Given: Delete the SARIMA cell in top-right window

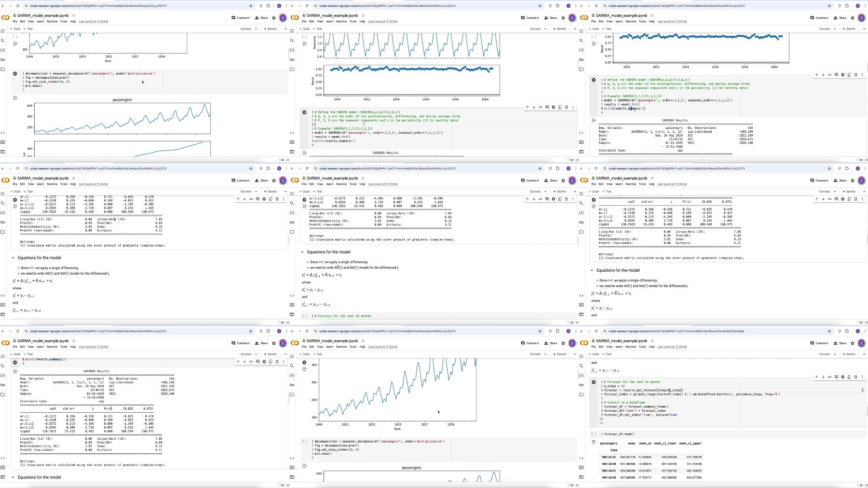Looking at the screenshot, I should 855,75.
